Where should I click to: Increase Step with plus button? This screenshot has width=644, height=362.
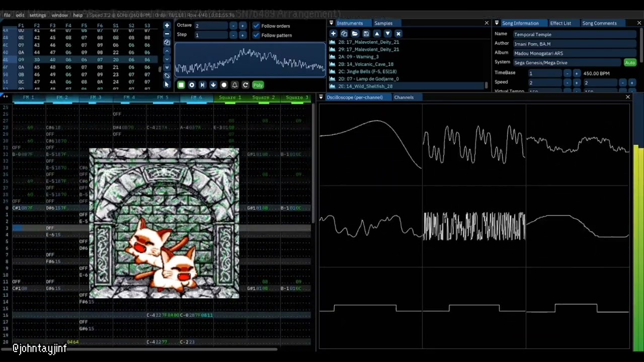(x=243, y=35)
